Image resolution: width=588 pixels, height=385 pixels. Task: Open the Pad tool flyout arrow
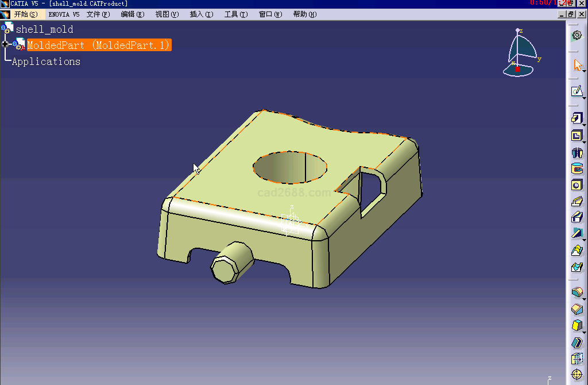(585, 124)
